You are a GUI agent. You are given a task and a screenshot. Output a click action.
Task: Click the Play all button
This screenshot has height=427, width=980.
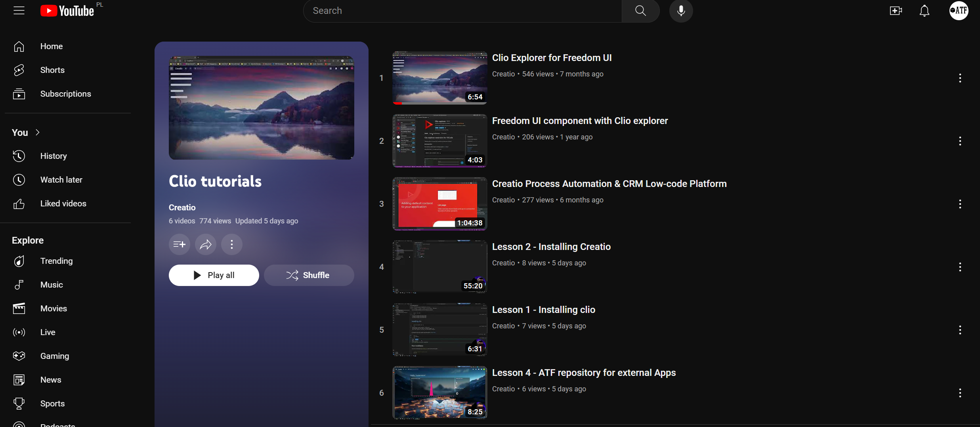click(x=214, y=275)
